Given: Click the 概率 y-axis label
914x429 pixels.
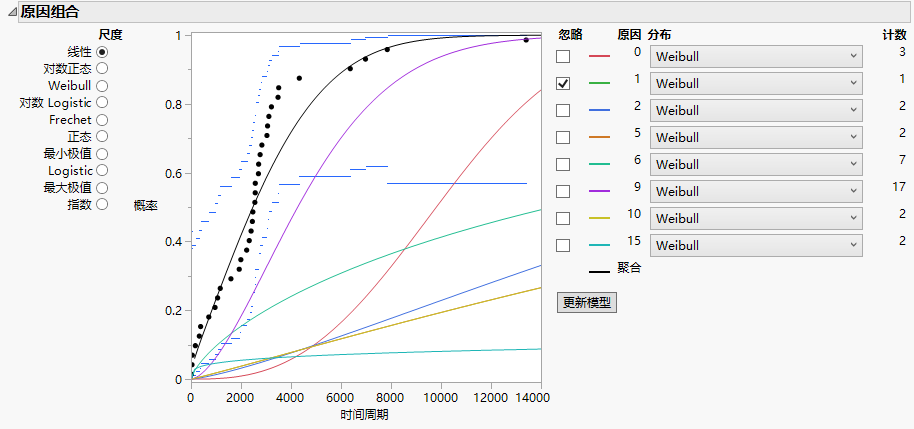Looking at the screenshot, I should tap(146, 206).
